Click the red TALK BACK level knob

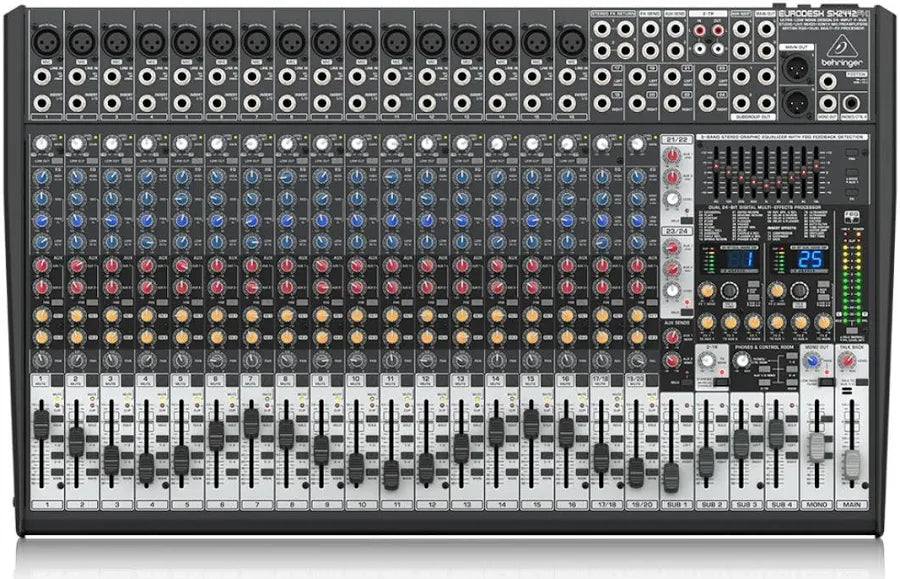pos(847,361)
